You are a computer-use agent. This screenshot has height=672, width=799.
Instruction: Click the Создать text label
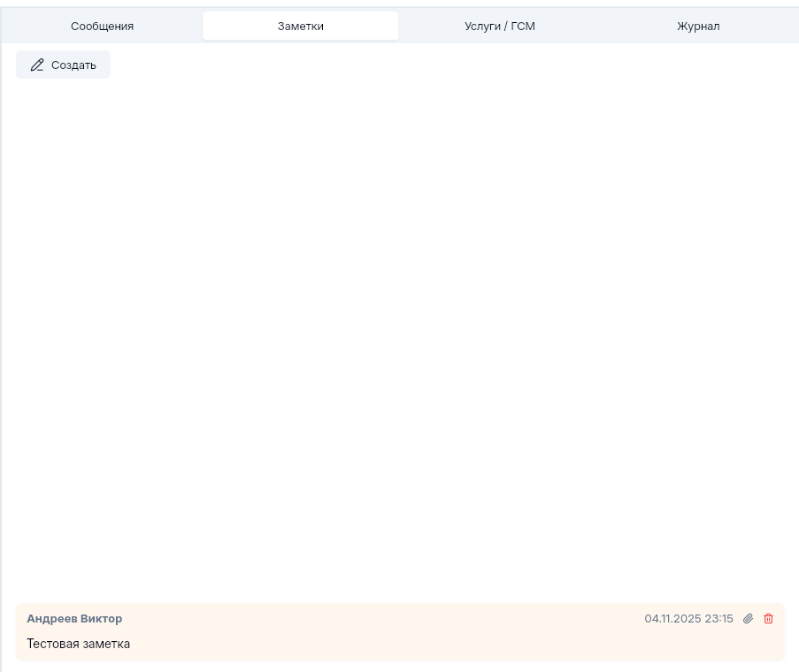[73, 65]
